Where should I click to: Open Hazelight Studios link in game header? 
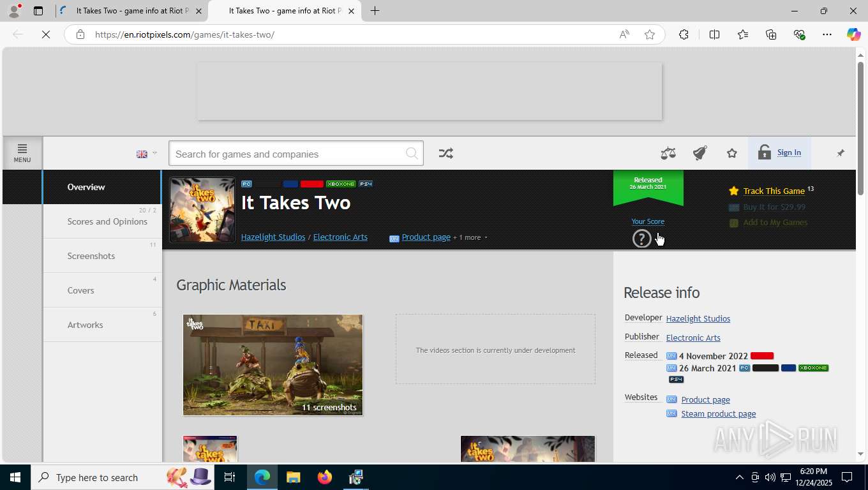tap(273, 237)
